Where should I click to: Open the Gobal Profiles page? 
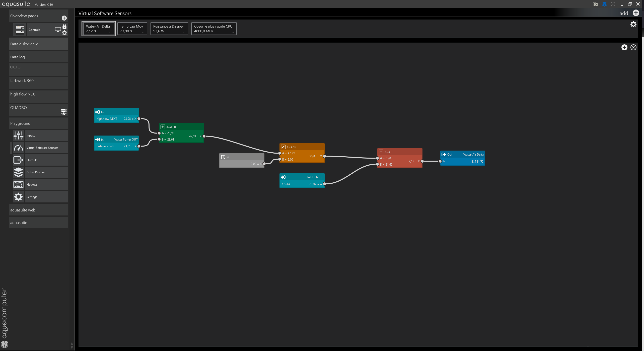click(46, 172)
